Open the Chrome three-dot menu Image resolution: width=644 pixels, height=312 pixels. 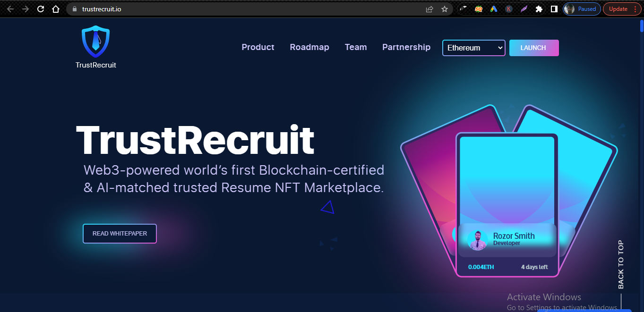635,9
